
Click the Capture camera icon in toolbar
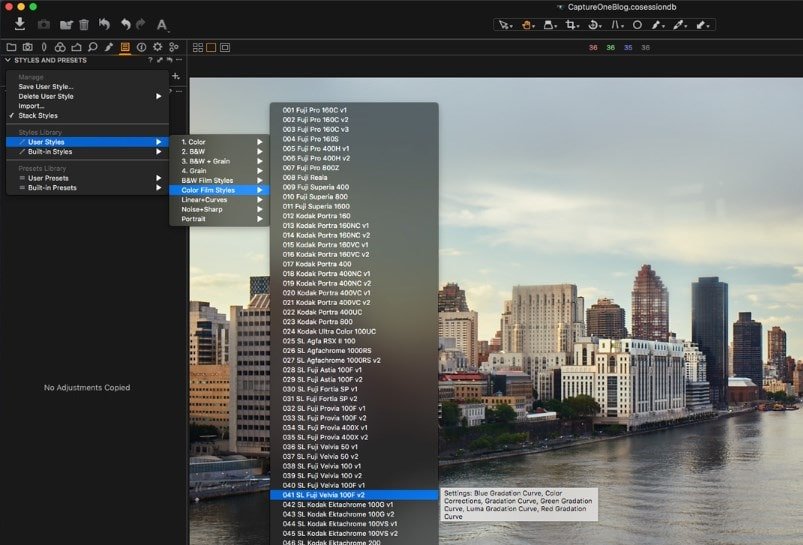[43, 24]
